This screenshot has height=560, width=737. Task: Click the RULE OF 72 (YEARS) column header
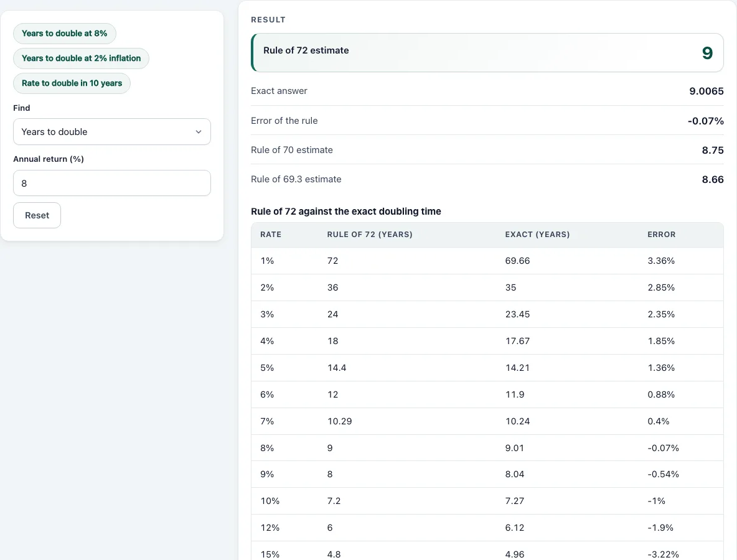370,235
